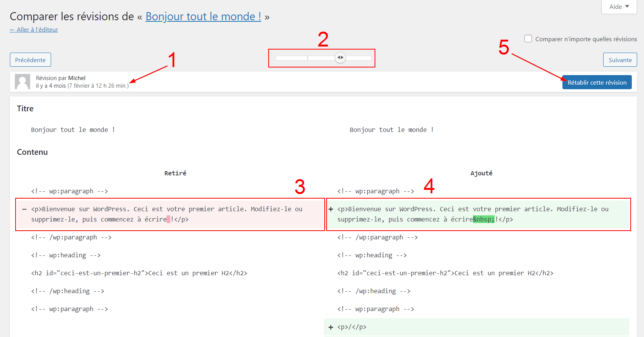
Task: Click the Ajouté column header
Action: coord(481,173)
